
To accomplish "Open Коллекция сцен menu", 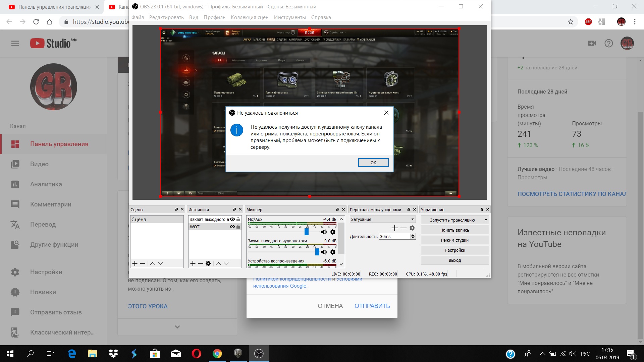I will (250, 17).
